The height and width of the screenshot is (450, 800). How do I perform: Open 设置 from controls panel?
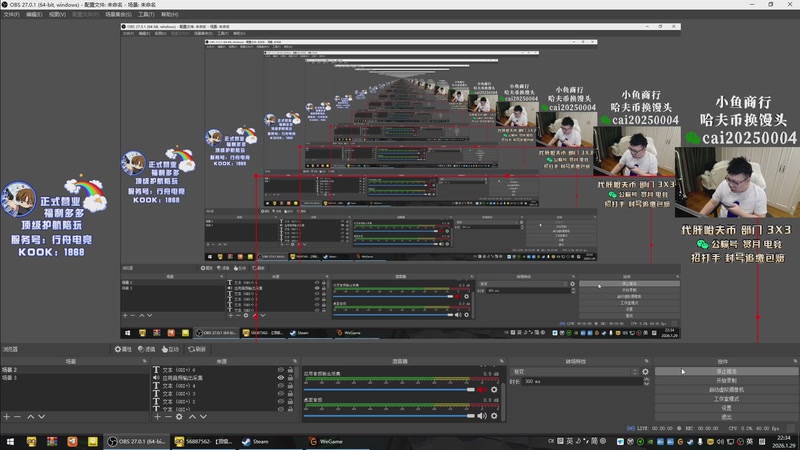click(x=727, y=408)
